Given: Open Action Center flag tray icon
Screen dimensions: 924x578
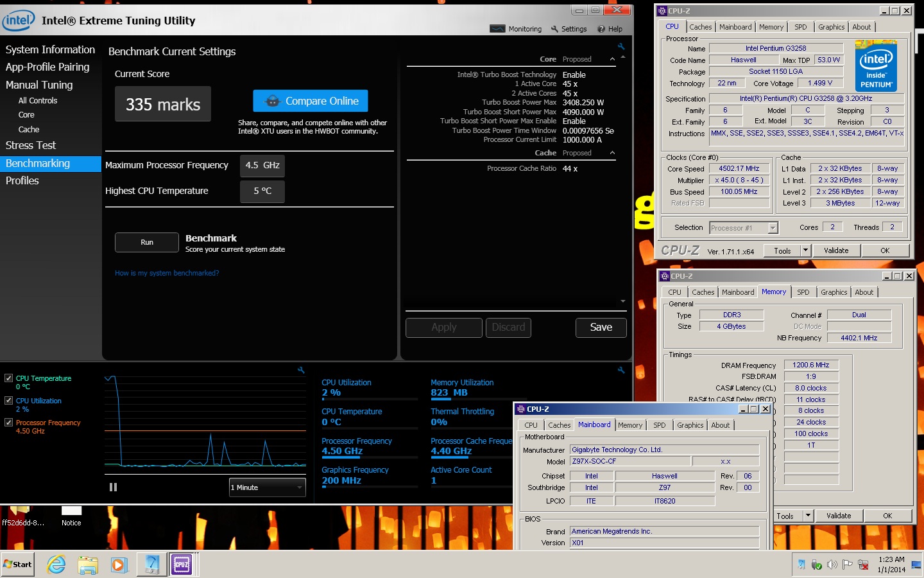Looking at the screenshot, I should (x=847, y=565).
